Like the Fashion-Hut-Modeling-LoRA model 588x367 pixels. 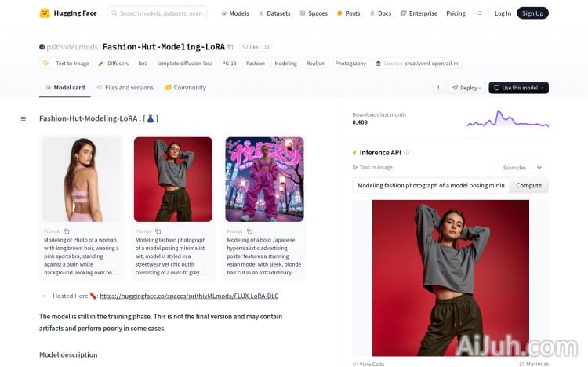point(250,47)
